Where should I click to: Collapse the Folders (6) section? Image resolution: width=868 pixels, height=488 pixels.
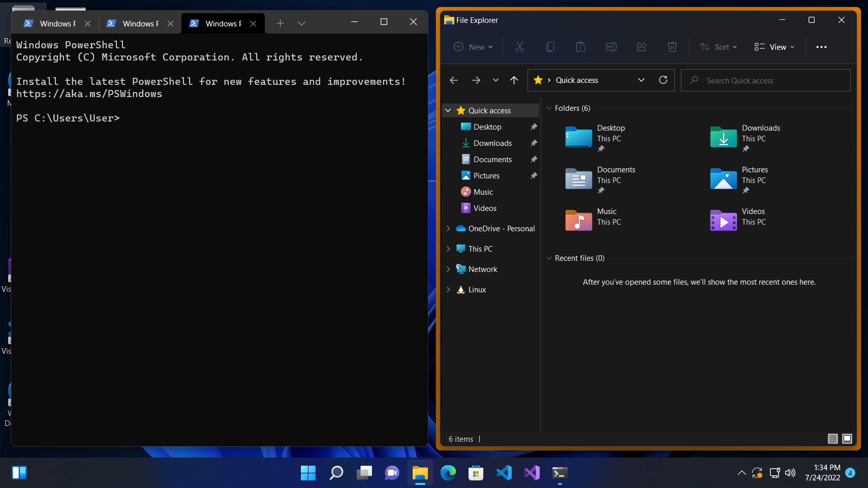coord(549,108)
